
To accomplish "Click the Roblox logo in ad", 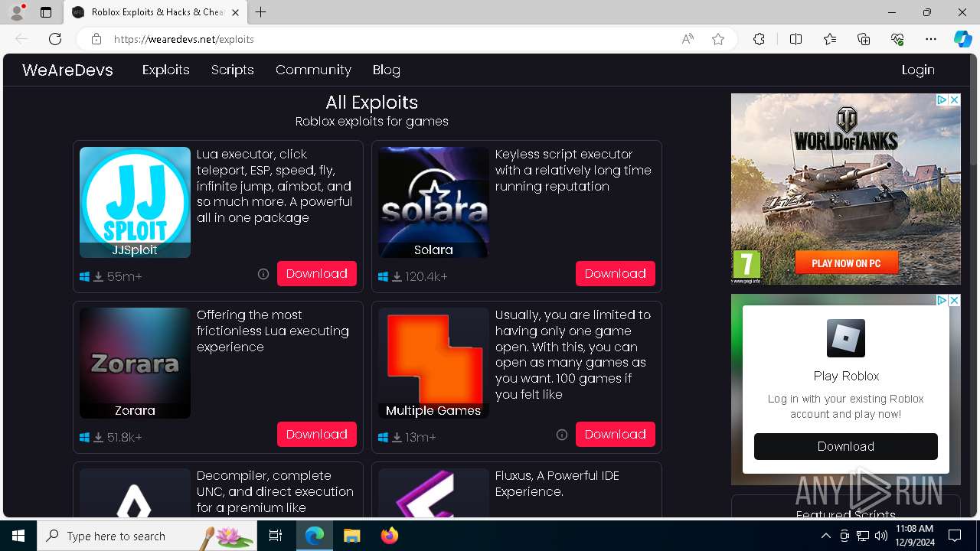I will tap(846, 338).
